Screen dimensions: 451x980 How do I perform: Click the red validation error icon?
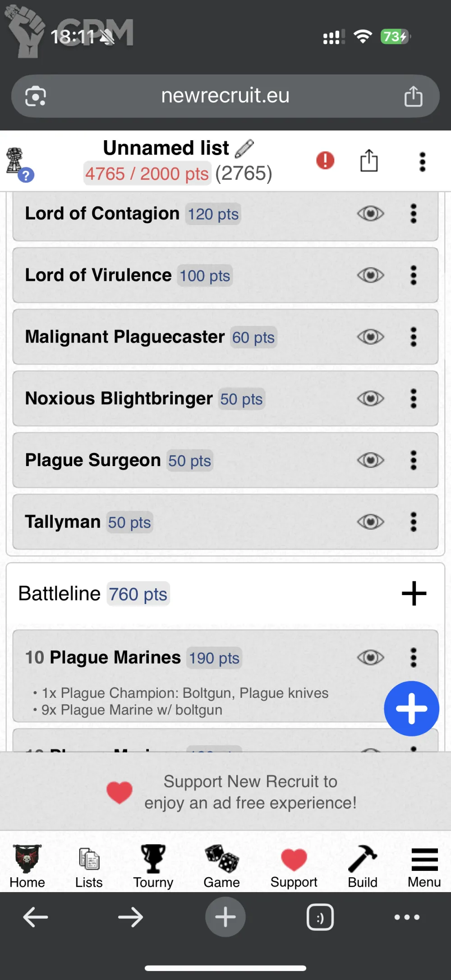pyautogui.click(x=325, y=160)
